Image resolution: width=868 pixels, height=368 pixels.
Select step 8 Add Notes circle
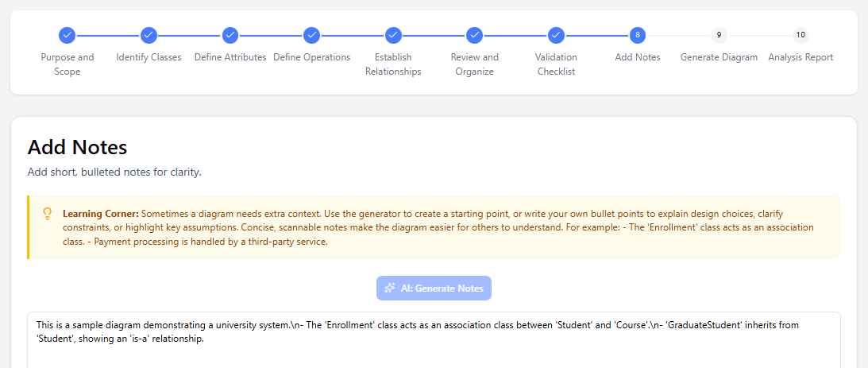(638, 35)
